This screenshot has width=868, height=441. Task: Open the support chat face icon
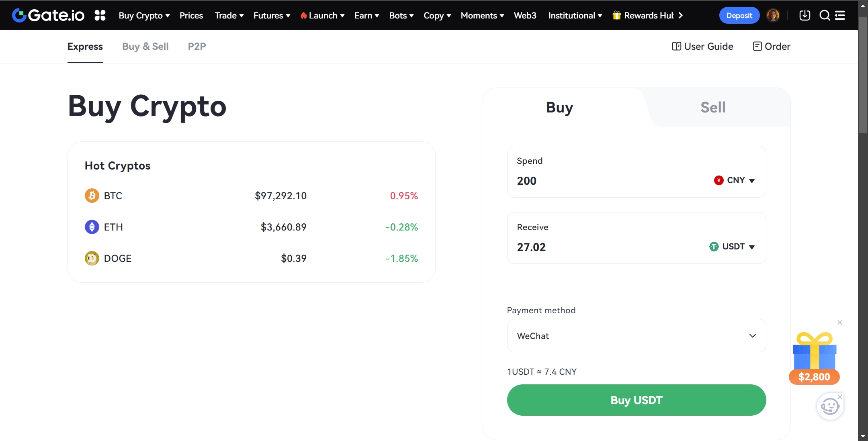[829, 406]
